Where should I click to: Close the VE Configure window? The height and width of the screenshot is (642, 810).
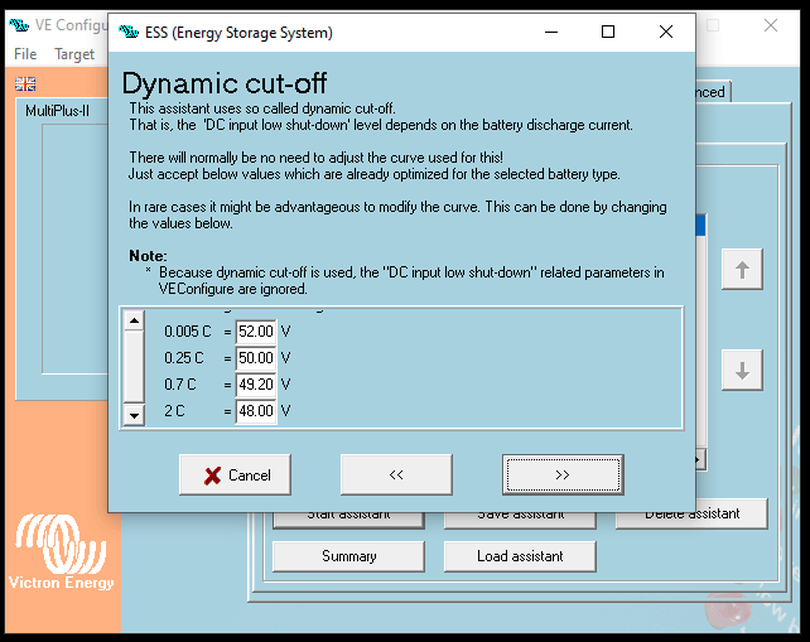tap(771, 25)
